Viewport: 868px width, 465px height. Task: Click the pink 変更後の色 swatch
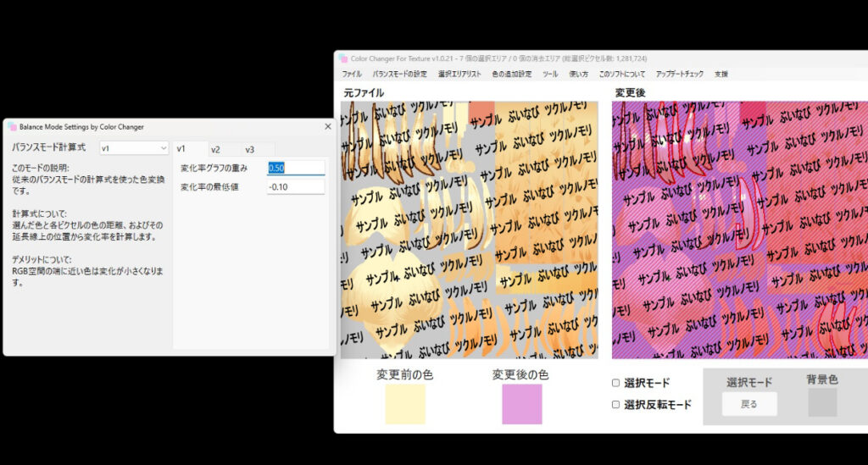[521, 404]
